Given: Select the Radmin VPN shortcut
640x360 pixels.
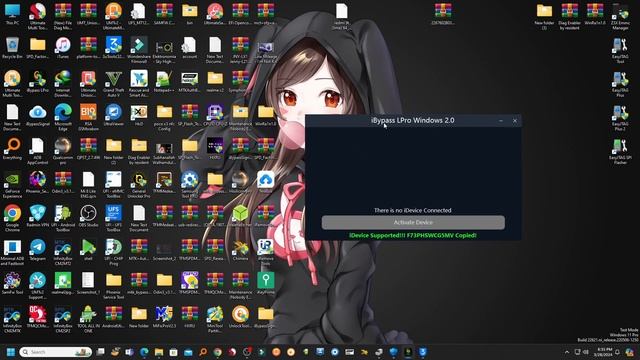Looking at the screenshot, I should click(x=38, y=216).
